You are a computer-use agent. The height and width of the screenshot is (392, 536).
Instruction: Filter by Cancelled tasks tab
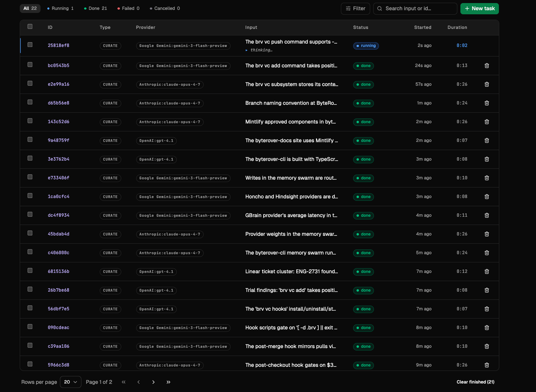tap(165, 9)
